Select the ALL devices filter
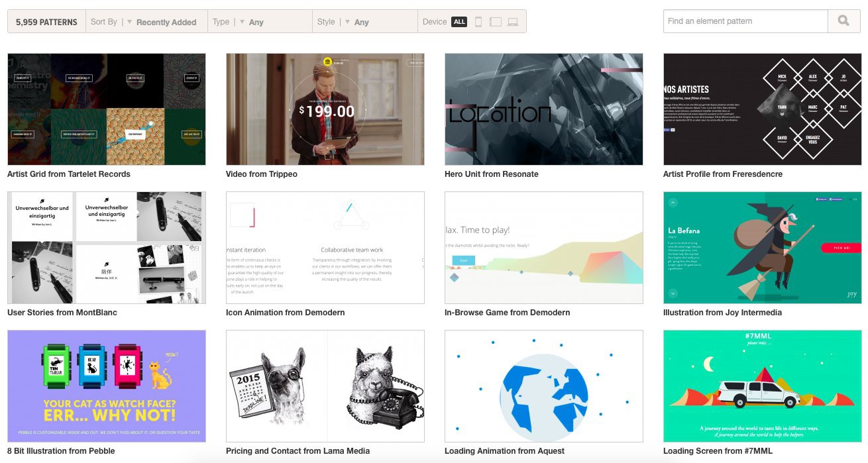This screenshot has height=463, width=868. 459,22
